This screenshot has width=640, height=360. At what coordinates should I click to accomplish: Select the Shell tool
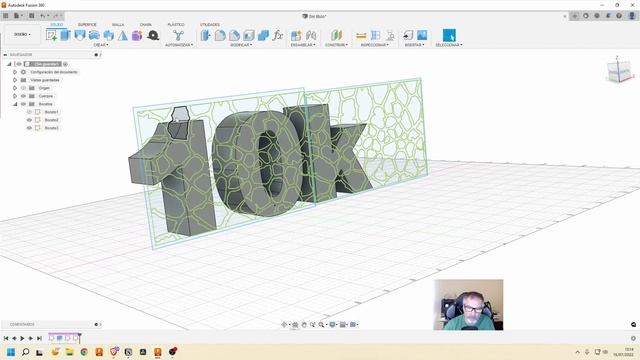tap(249, 36)
